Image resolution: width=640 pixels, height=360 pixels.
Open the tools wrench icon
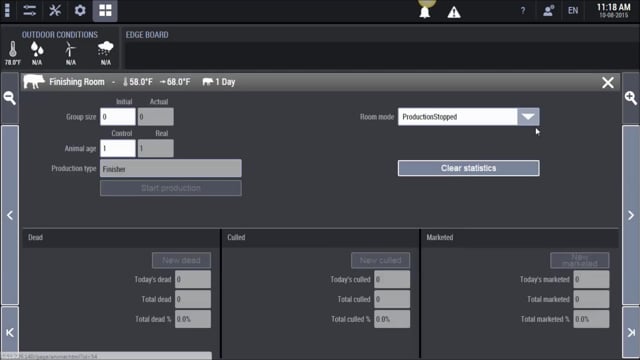pos(55,10)
